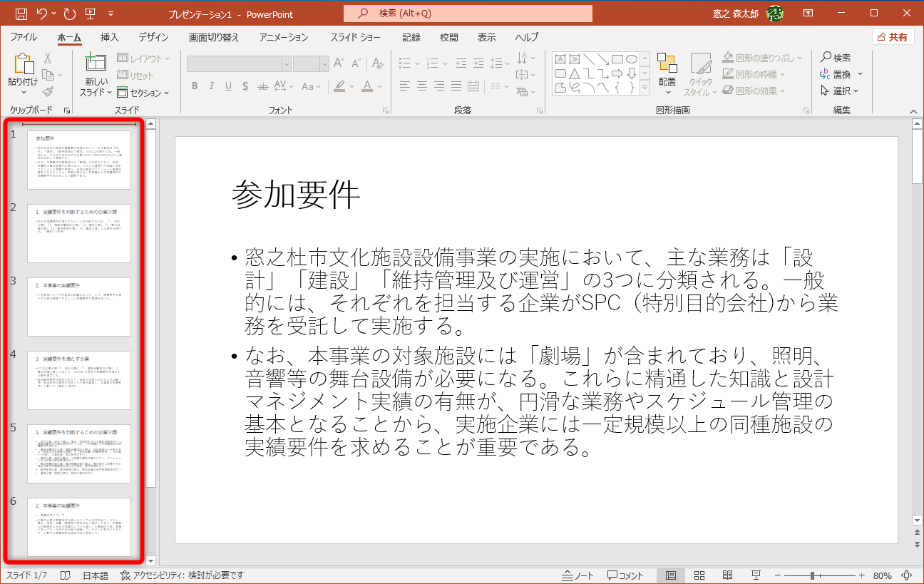Pick the text box shape in shapes gallery
Viewport: 924px width, 584px height.
pyautogui.click(x=560, y=59)
